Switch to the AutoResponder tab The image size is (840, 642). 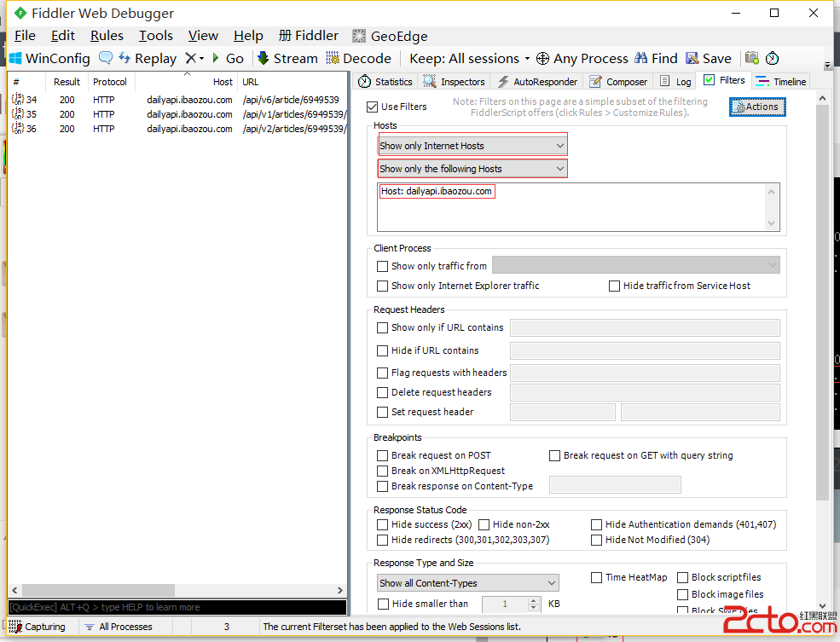pos(537,81)
